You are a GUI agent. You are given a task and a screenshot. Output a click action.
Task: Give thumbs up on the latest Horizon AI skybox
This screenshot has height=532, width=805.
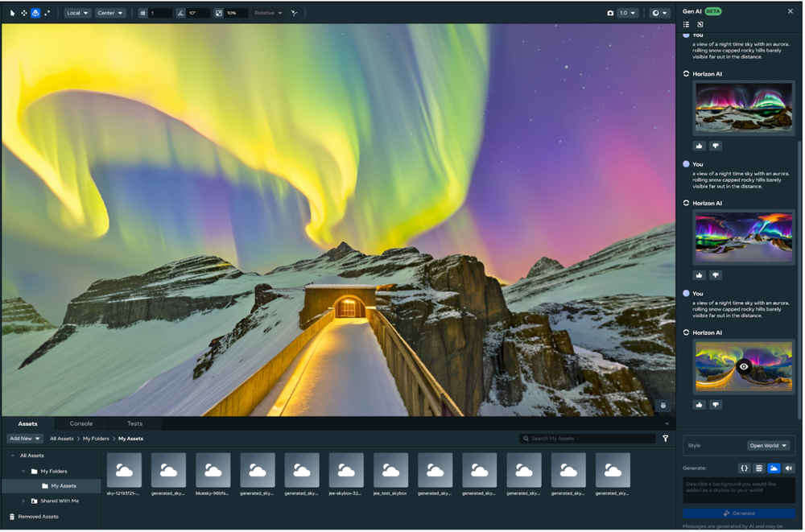[699, 404]
